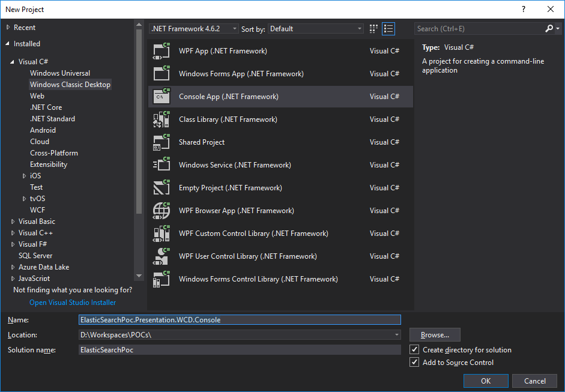This screenshot has width=565, height=392.
Task: Expand the Visual Basic node
Action: click(13, 222)
